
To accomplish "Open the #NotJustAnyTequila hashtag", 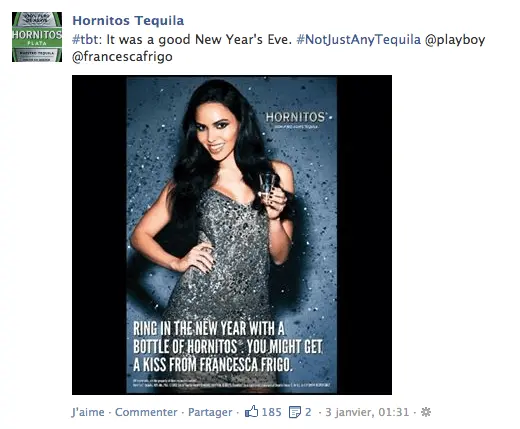I will tap(359, 40).
